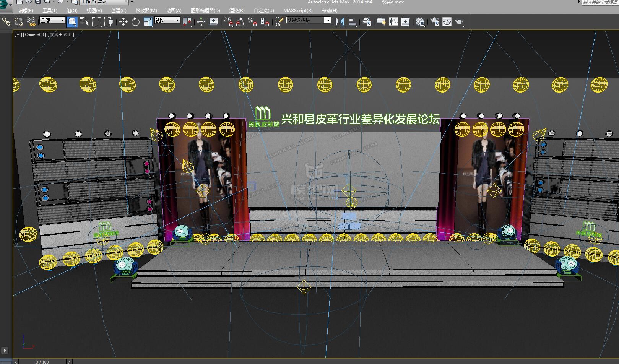Image resolution: width=619 pixels, height=364 pixels.
Task: Toggle Spinner Snap
Action: [265, 22]
